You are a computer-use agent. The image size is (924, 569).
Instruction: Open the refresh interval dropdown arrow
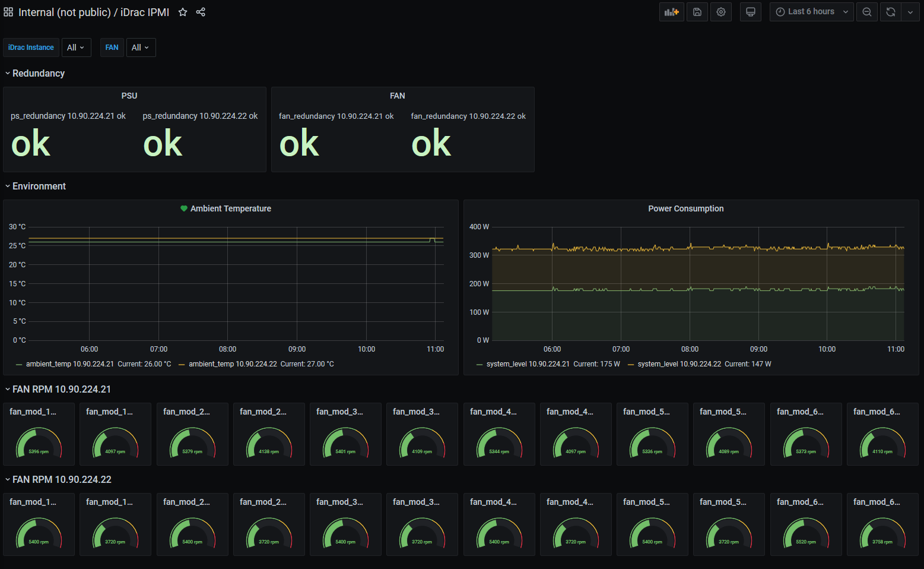[910, 12]
